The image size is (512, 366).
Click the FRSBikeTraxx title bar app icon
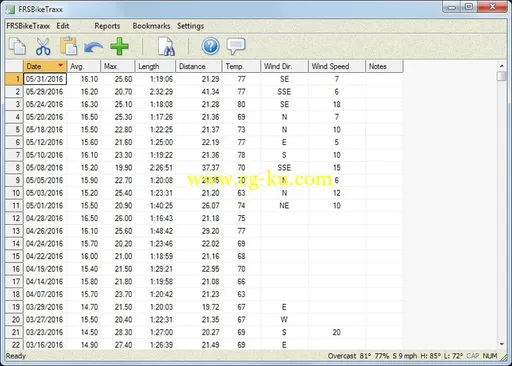click(10, 9)
